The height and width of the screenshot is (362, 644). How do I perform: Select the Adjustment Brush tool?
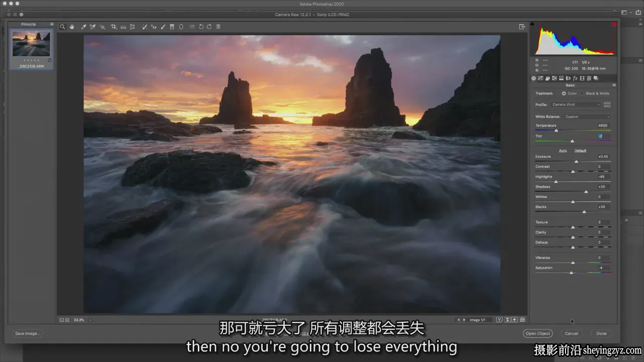[x=163, y=27]
